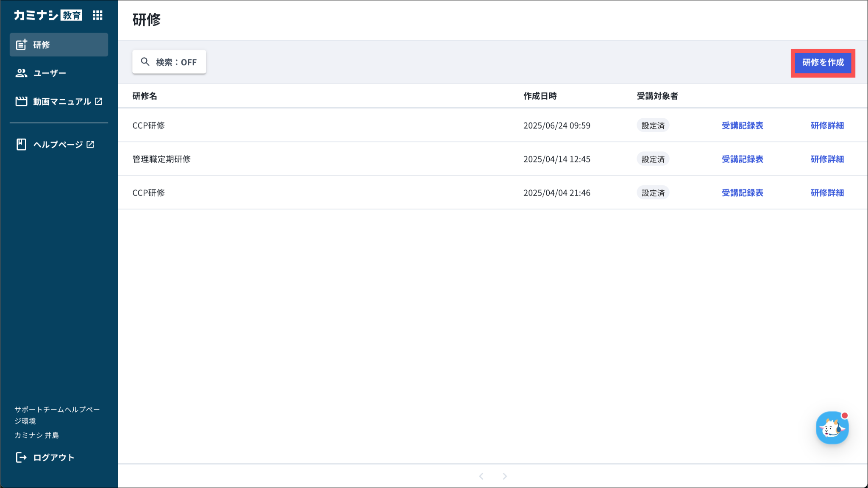Go to previous page chevron
This screenshot has height=488, width=868.
coord(481,476)
